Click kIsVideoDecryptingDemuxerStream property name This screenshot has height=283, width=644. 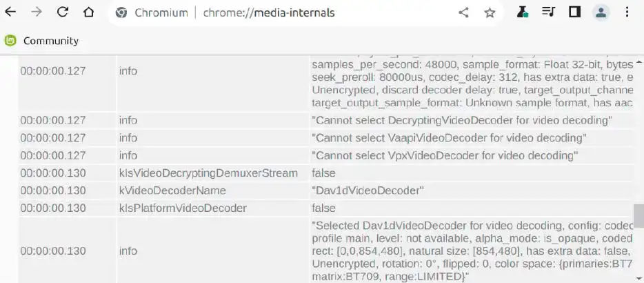click(x=208, y=173)
